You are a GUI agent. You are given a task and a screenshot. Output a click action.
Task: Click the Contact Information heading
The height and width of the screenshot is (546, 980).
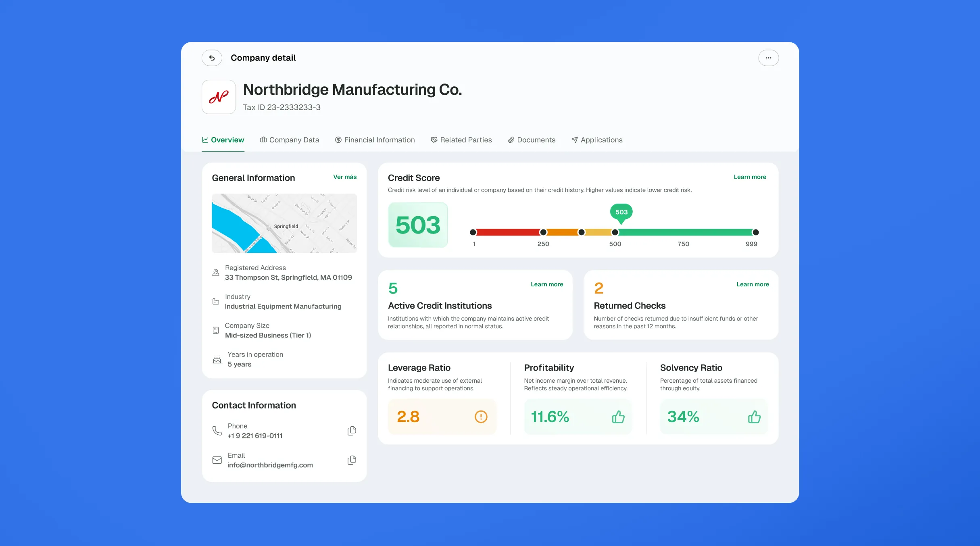point(254,405)
